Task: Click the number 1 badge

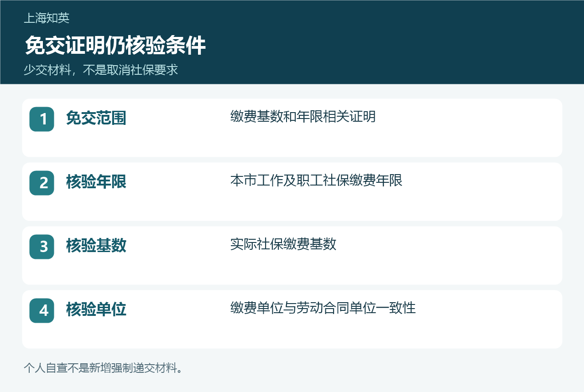Action: 42,119
